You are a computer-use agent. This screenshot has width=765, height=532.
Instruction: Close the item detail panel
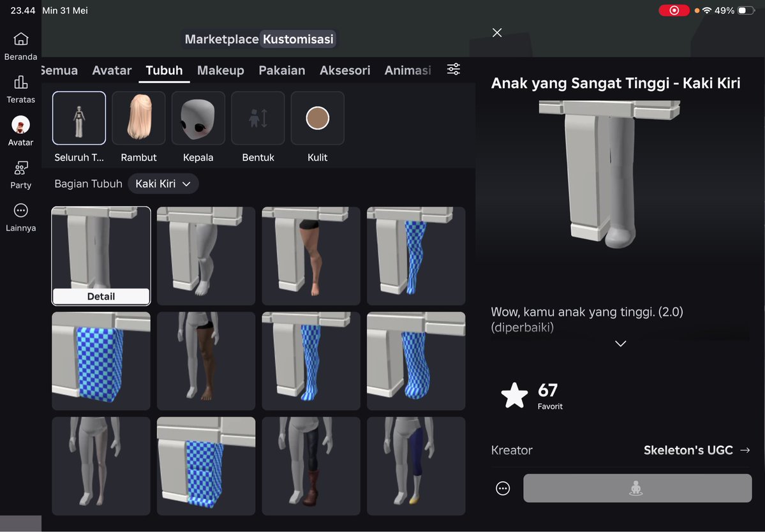tap(496, 33)
